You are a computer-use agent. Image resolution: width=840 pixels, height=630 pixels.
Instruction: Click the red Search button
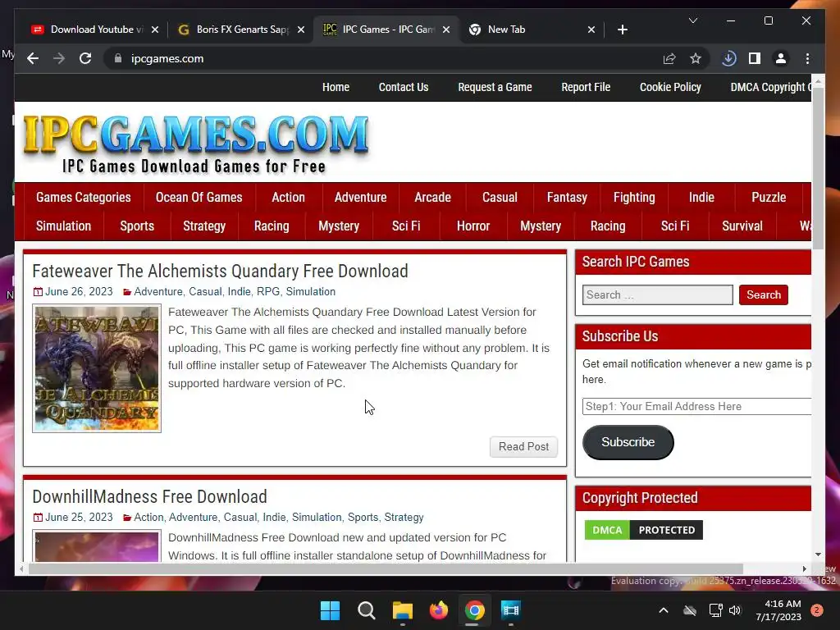764,294
